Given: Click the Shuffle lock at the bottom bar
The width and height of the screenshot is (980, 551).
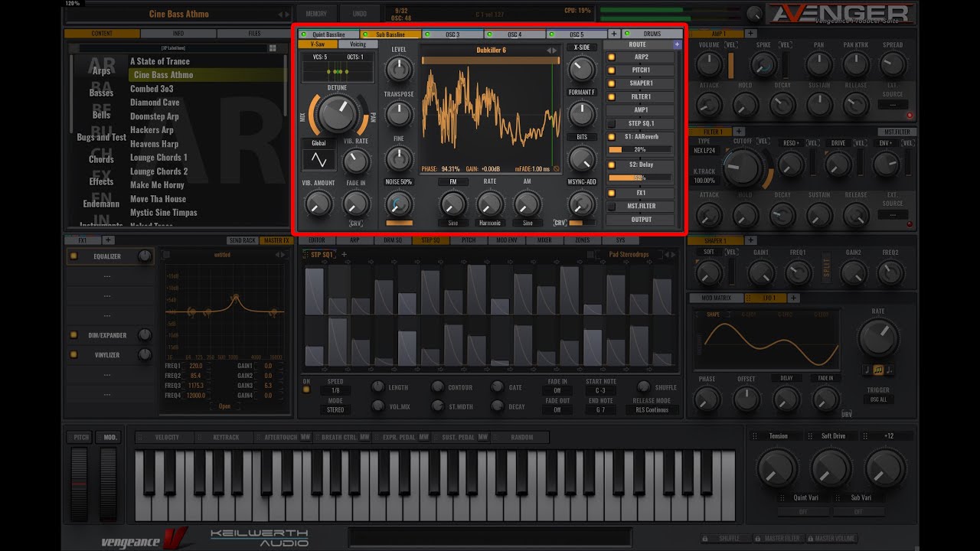Looking at the screenshot, I should 705,538.
